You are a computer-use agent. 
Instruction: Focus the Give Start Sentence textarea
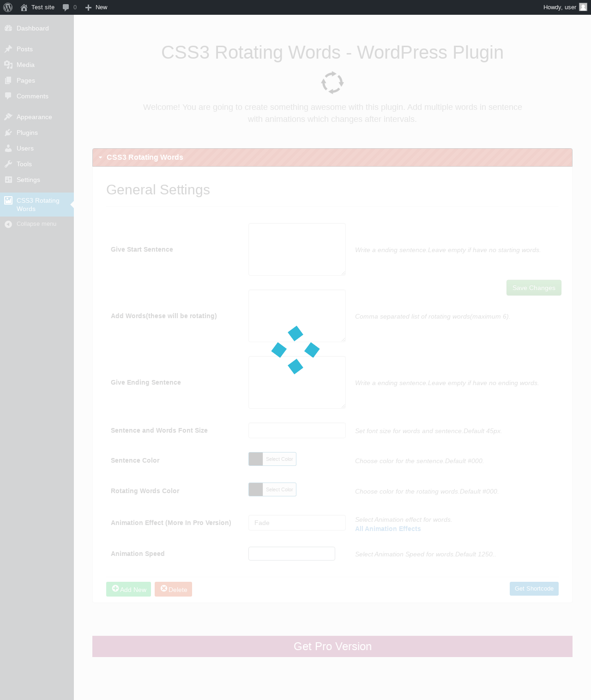point(297,249)
